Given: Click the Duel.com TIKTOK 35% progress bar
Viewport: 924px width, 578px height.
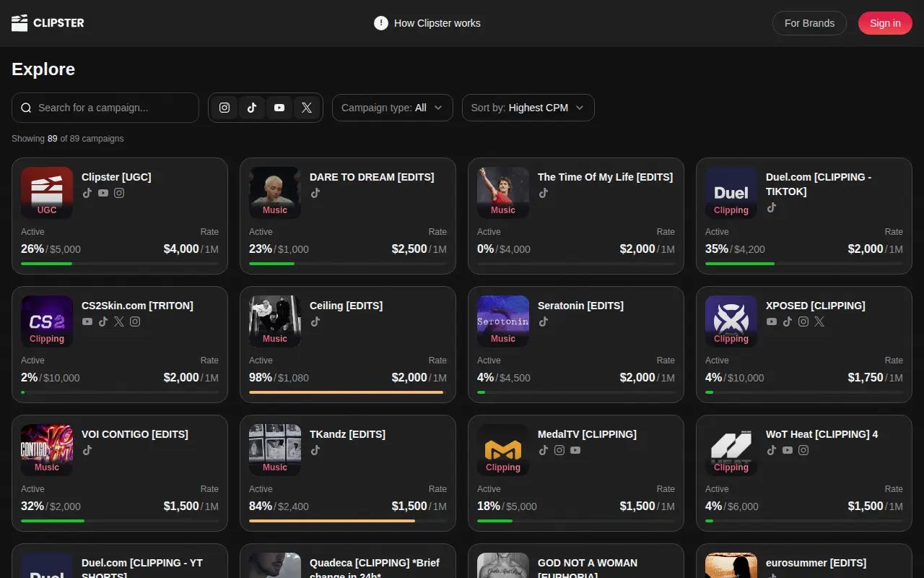Looking at the screenshot, I should point(804,264).
